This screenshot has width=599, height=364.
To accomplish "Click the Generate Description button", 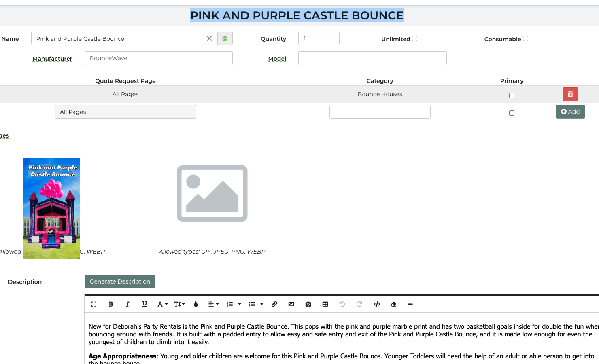I will click(x=120, y=281).
